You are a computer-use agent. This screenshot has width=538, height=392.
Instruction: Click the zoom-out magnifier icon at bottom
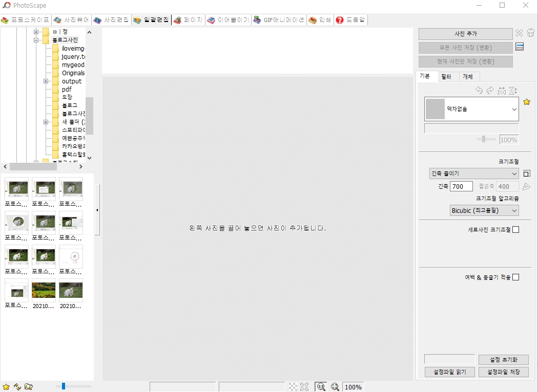[x=335, y=387]
